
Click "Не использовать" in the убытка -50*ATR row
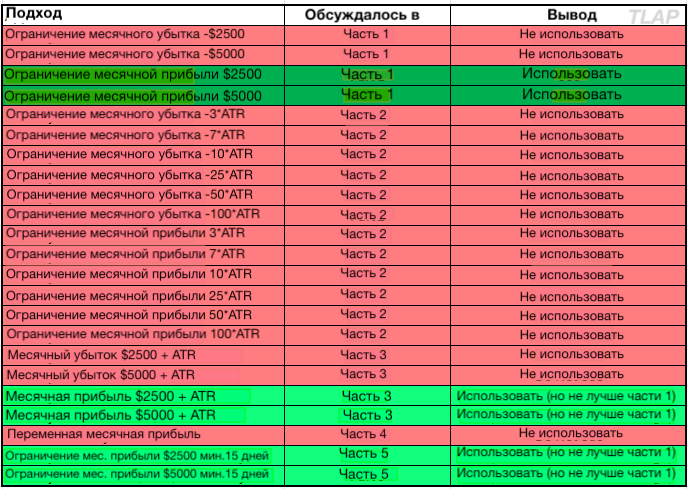[x=572, y=194]
